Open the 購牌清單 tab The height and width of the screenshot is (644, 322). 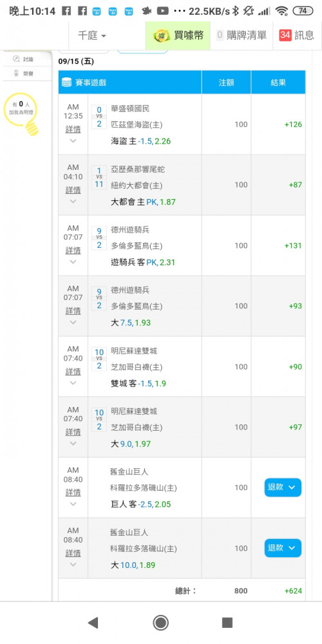pyautogui.click(x=241, y=35)
